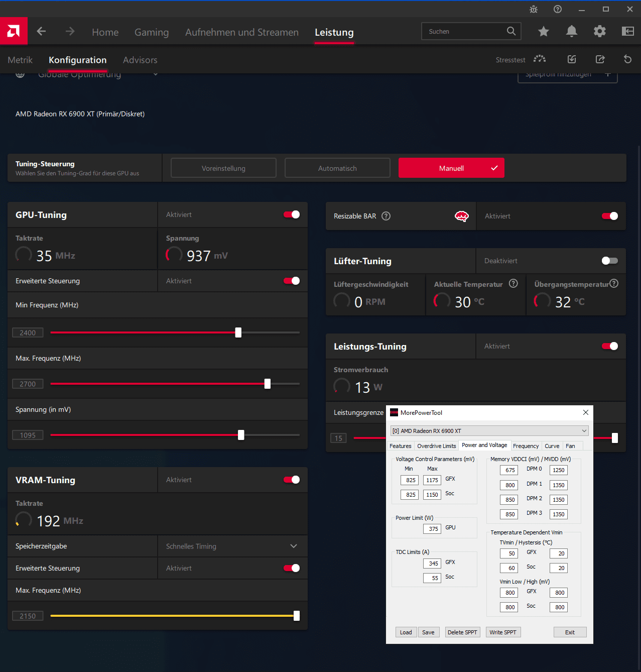Toggle GPU Erweiterte Steuerung switch
The image size is (641, 672).
[292, 281]
